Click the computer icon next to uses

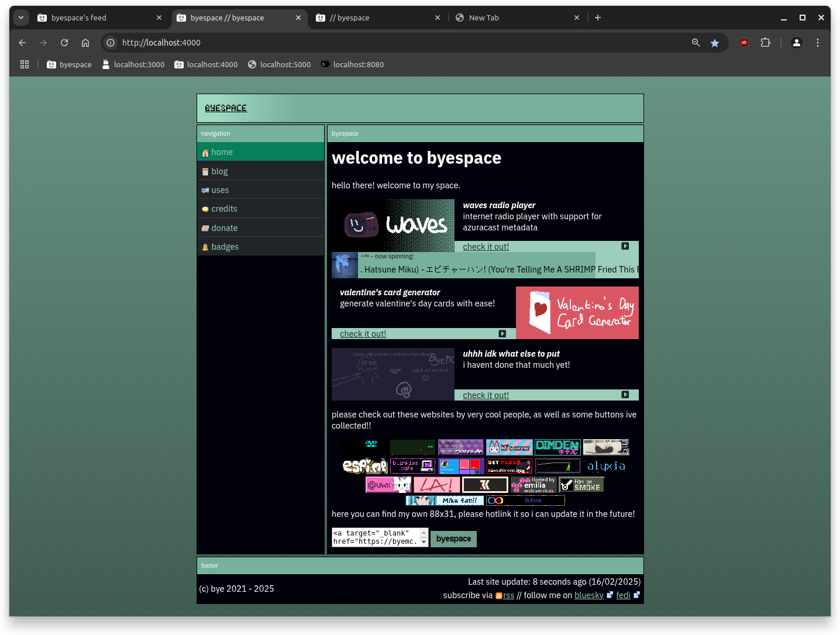pos(205,189)
